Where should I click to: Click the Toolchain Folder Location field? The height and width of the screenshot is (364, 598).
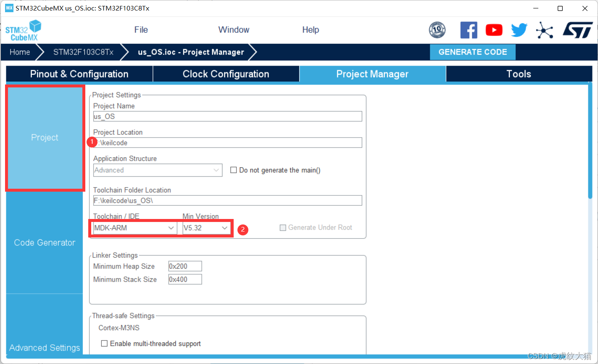tap(227, 200)
